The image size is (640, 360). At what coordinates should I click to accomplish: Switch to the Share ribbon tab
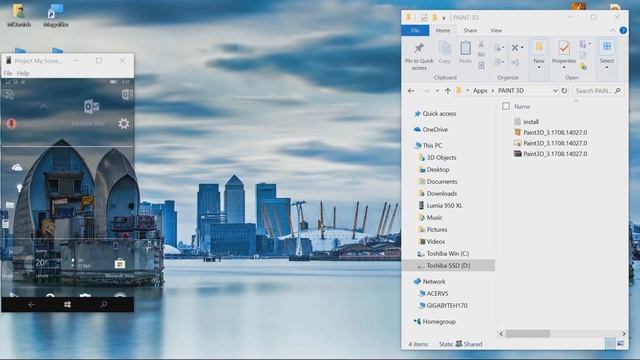point(470,31)
